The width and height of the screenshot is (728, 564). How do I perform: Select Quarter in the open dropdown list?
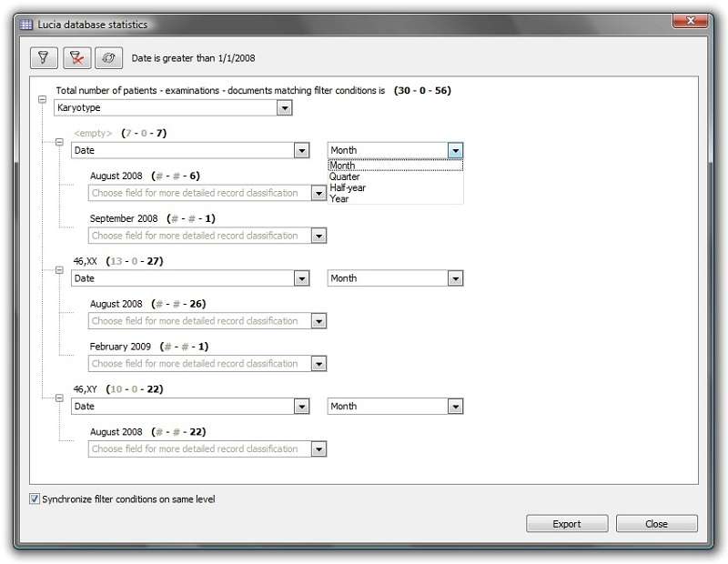coord(396,176)
